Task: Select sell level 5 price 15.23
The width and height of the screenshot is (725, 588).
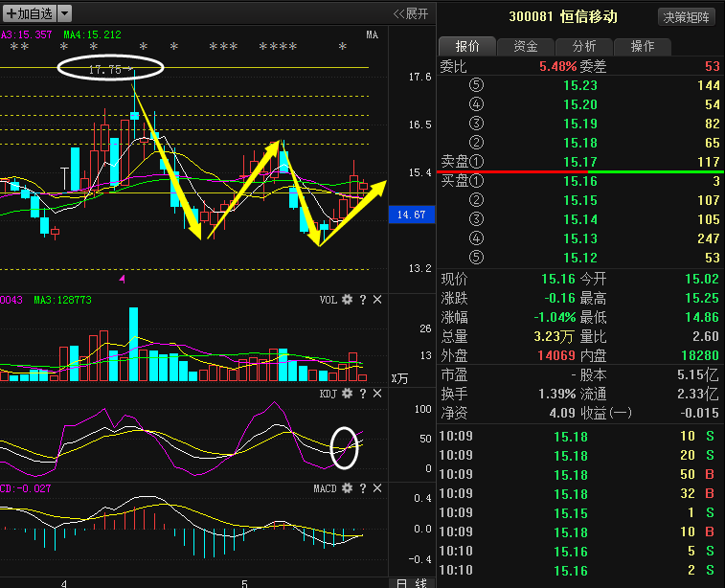Action: [x=580, y=85]
